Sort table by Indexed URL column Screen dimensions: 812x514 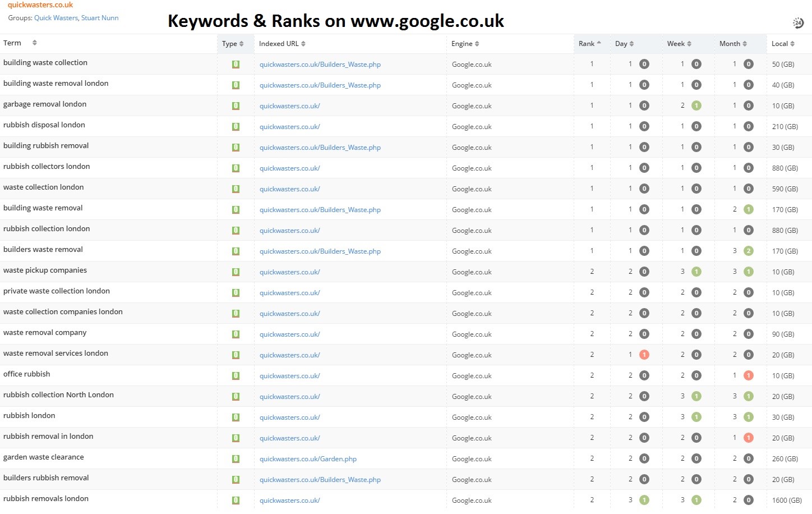pos(282,44)
